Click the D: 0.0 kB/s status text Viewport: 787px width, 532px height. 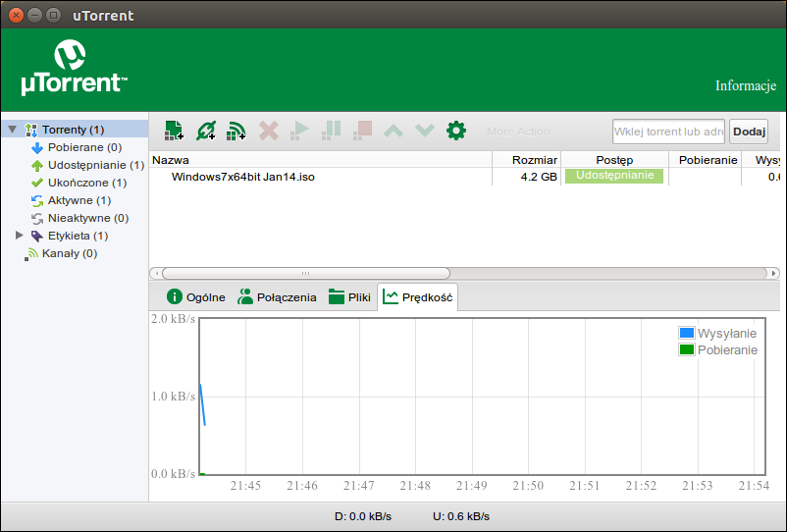(x=363, y=516)
